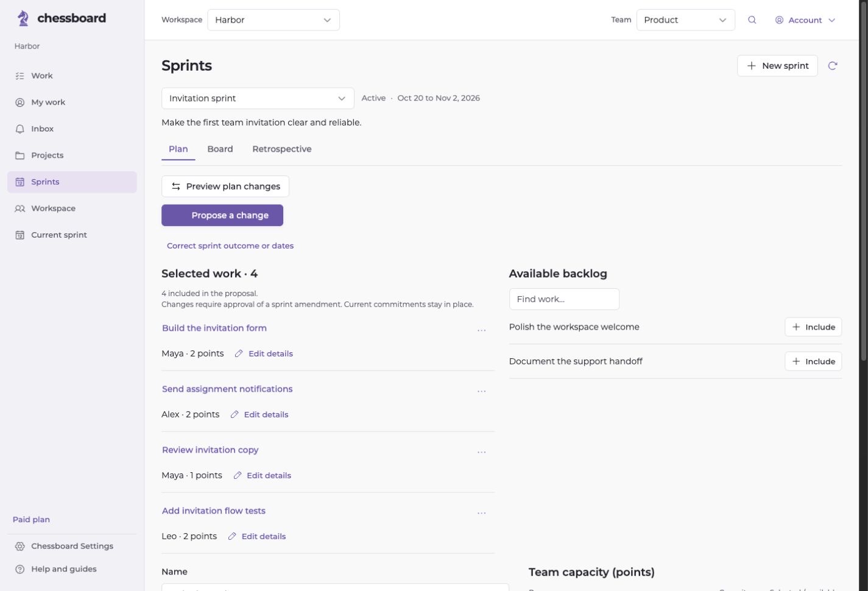
Task: Click the search magnifier icon
Action: point(752,20)
